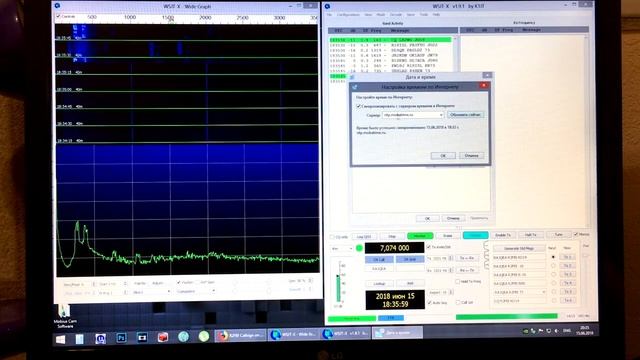Click the green frequency status indicator
Viewport: 640px width, 360px height.
coord(359,248)
